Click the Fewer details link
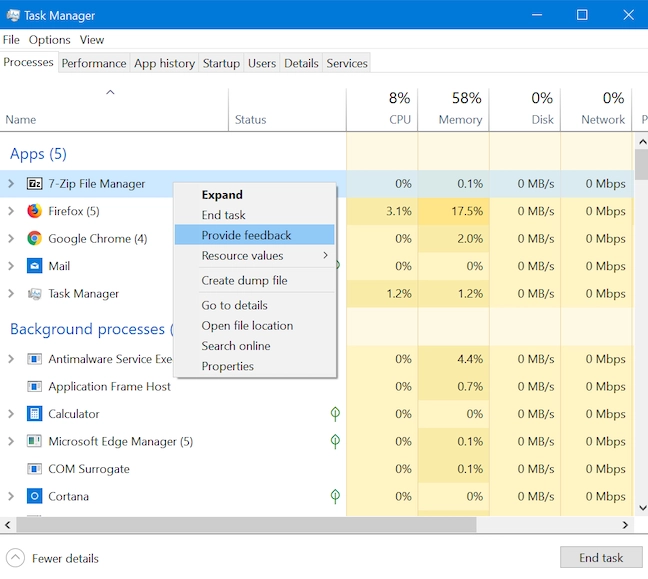The height and width of the screenshot is (579, 648). click(x=65, y=558)
